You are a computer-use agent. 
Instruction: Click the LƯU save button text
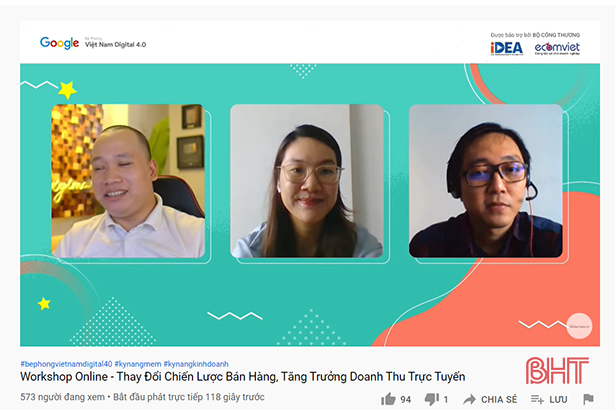point(558,399)
